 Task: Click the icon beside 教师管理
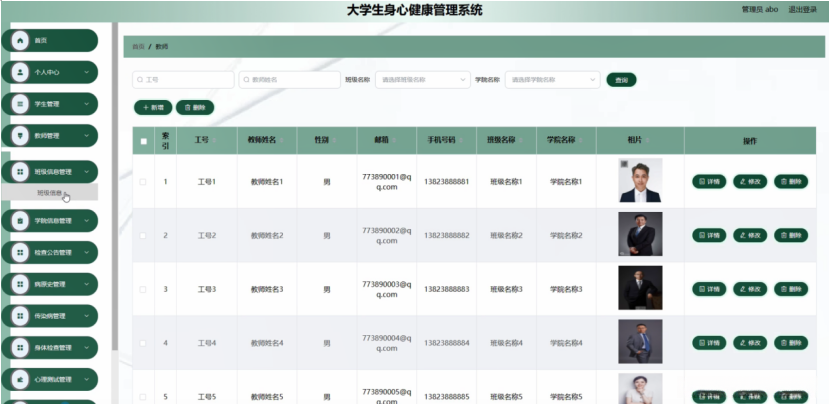click(20, 136)
